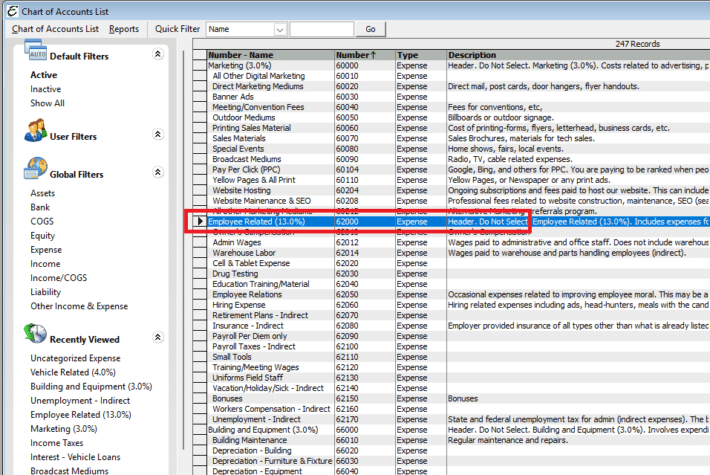
Task: Open the Reports menu
Action: click(124, 29)
